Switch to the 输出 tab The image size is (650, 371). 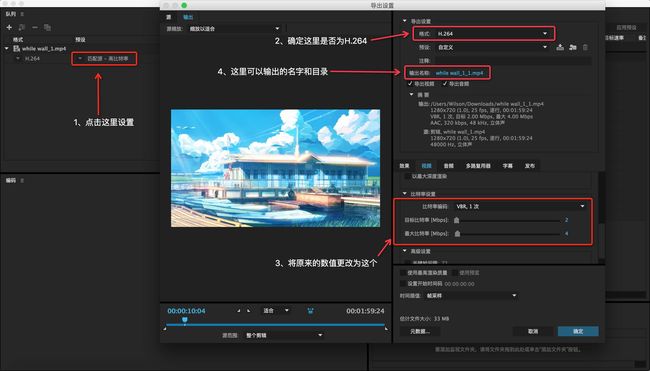pos(188,17)
